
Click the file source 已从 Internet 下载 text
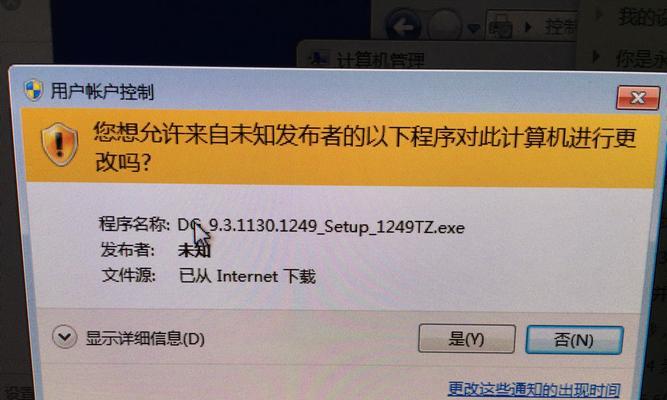[x=247, y=276]
